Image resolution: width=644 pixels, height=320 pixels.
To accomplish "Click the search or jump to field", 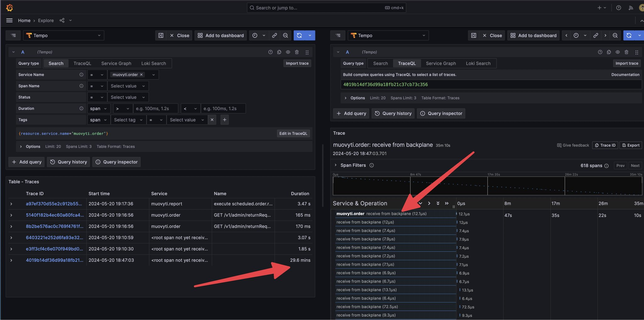I will pos(326,8).
